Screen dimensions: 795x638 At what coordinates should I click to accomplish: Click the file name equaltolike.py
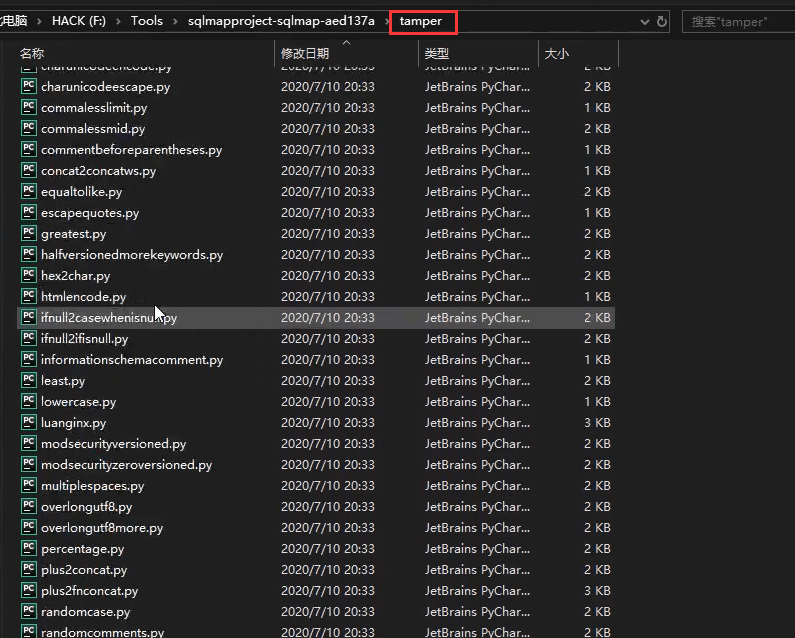click(82, 192)
